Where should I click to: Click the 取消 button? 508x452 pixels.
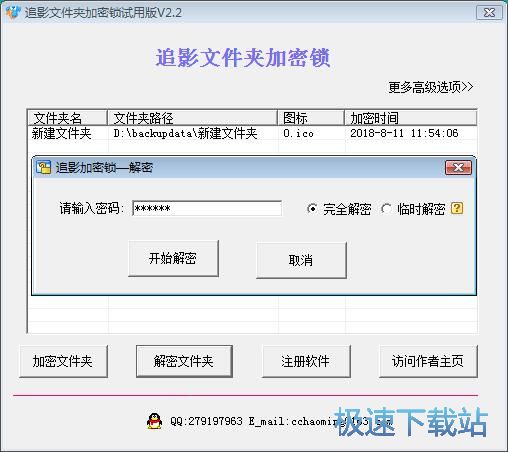pos(301,260)
